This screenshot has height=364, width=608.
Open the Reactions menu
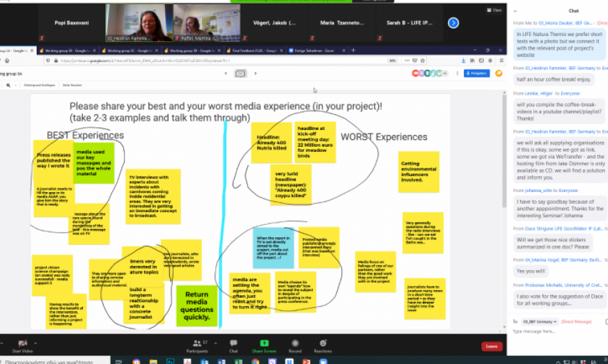click(x=322, y=346)
